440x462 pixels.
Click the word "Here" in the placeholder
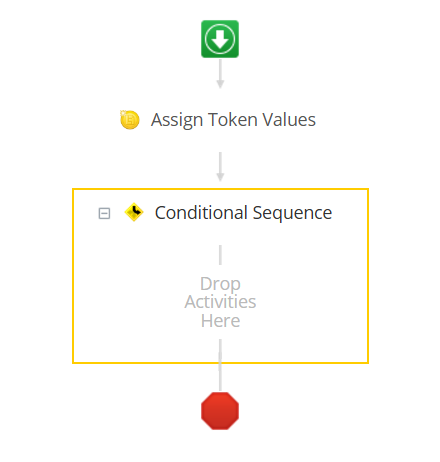tap(220, 321)
